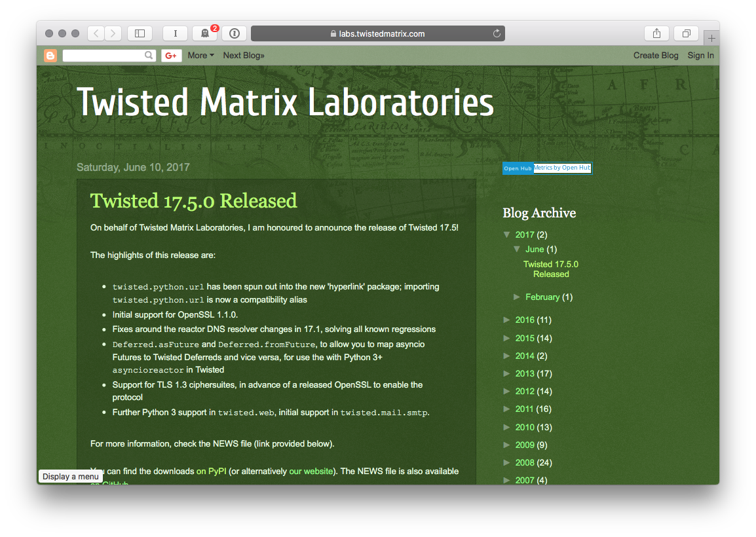Open the 2009 archive link
Screen dimensions: 756x537
click(x=525, y=445)
